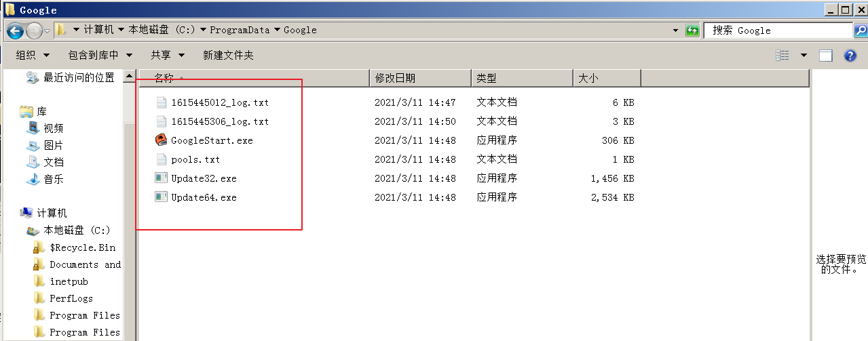Screen dimensions: 868x341
Task: Click the Update32.exe icon
Action: pos(161,178)
